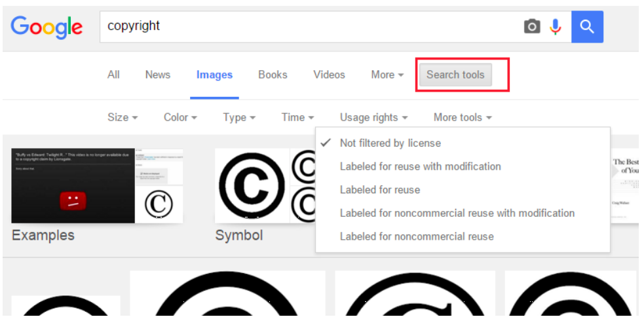The image size is (644, 319).
Task: Open the More tools dropdown
Action: [x=462, y=117]
